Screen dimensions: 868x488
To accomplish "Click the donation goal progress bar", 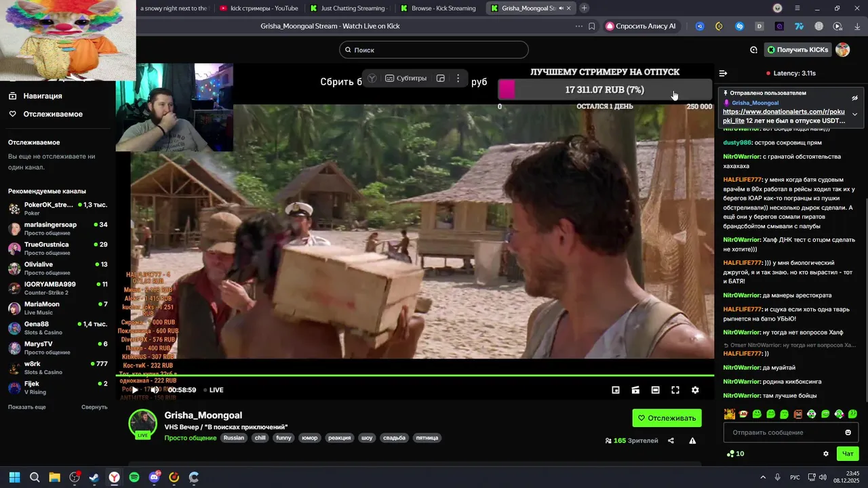I will pyautogui.click(x=605, y=89).
